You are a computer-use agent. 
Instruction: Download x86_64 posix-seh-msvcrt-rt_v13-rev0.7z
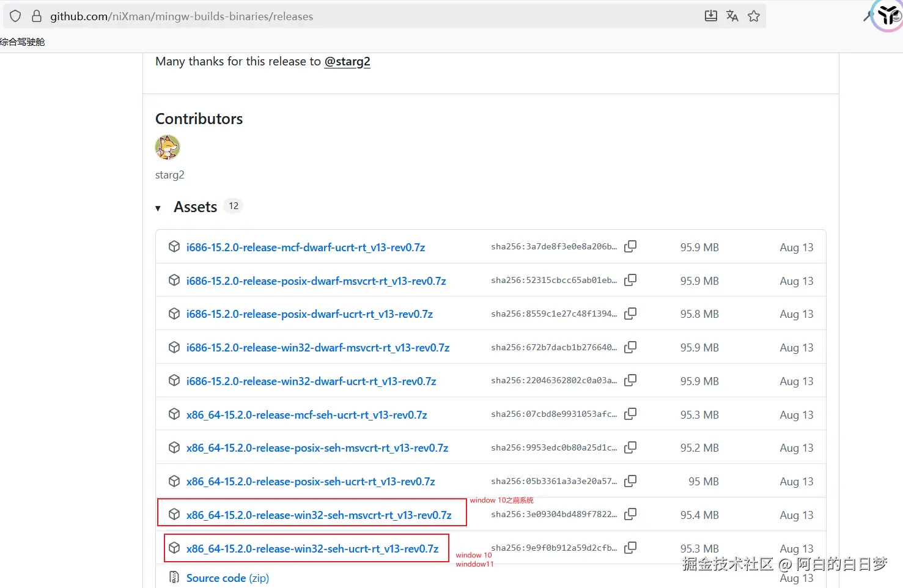(317, 448)
